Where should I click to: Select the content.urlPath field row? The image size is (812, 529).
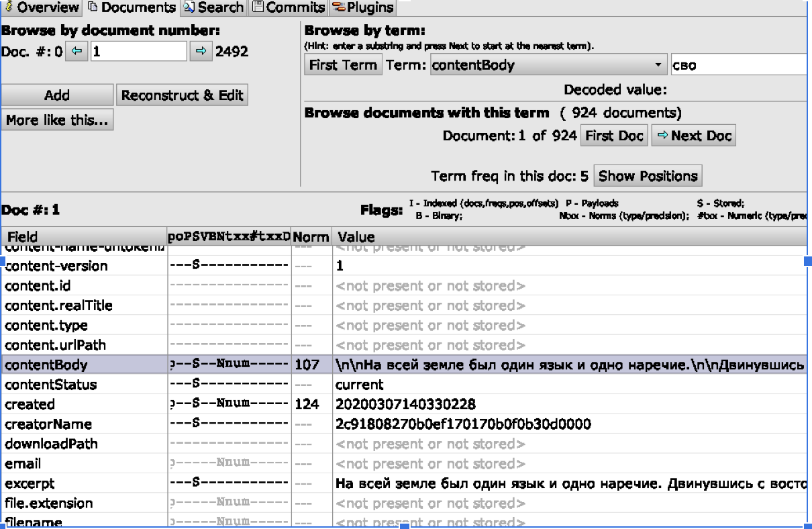click(x=405, y=345)
